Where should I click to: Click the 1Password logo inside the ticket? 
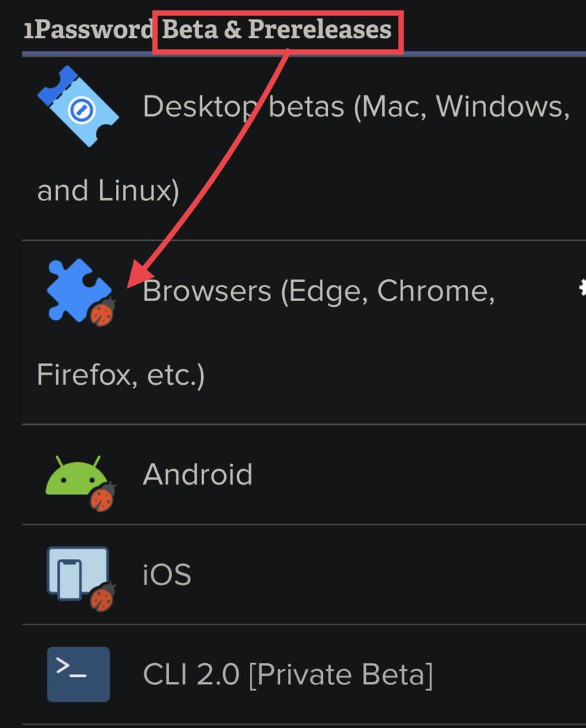coord(82,110)
